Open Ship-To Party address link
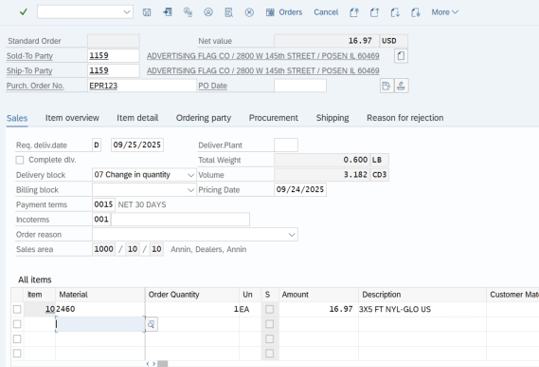The width and height of the screenshot is (539, 367). [263, 71]
